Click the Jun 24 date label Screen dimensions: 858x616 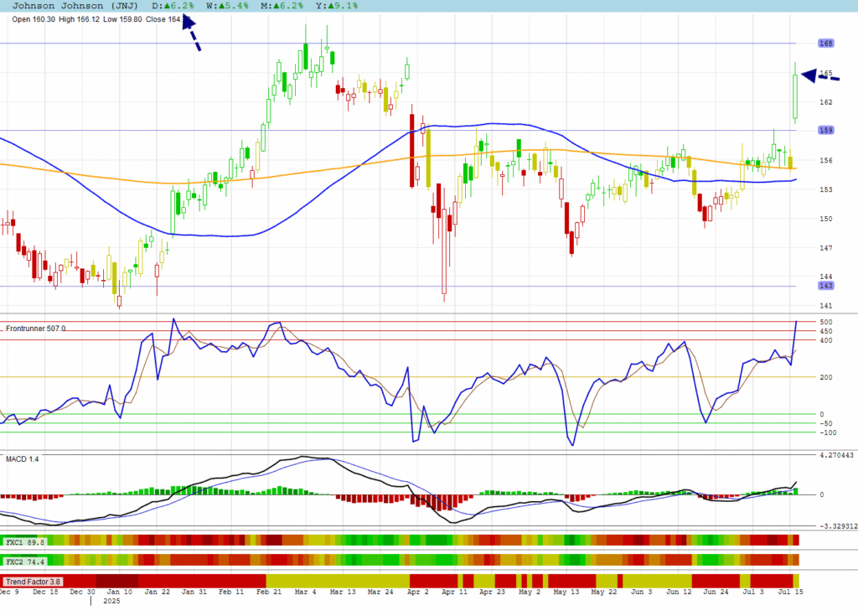pyautogui.click(x=716, y=592)
